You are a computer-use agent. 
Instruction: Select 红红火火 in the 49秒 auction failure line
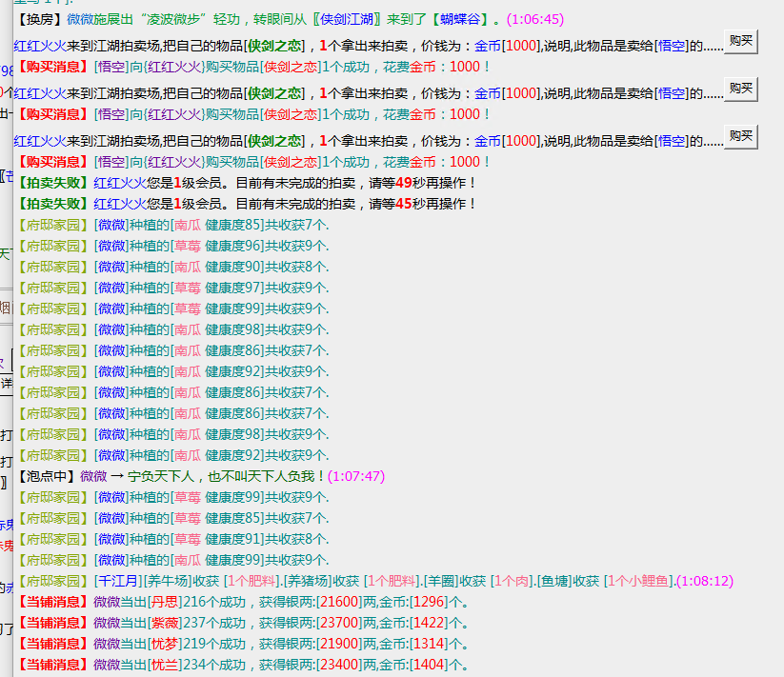tap(120, 183)
